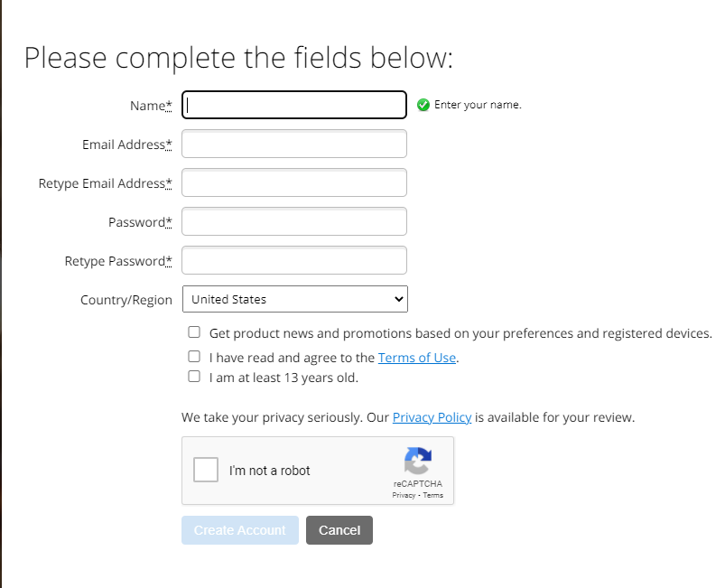
Task: Click the green checkmark validation icon
Action: pos(423,105)
